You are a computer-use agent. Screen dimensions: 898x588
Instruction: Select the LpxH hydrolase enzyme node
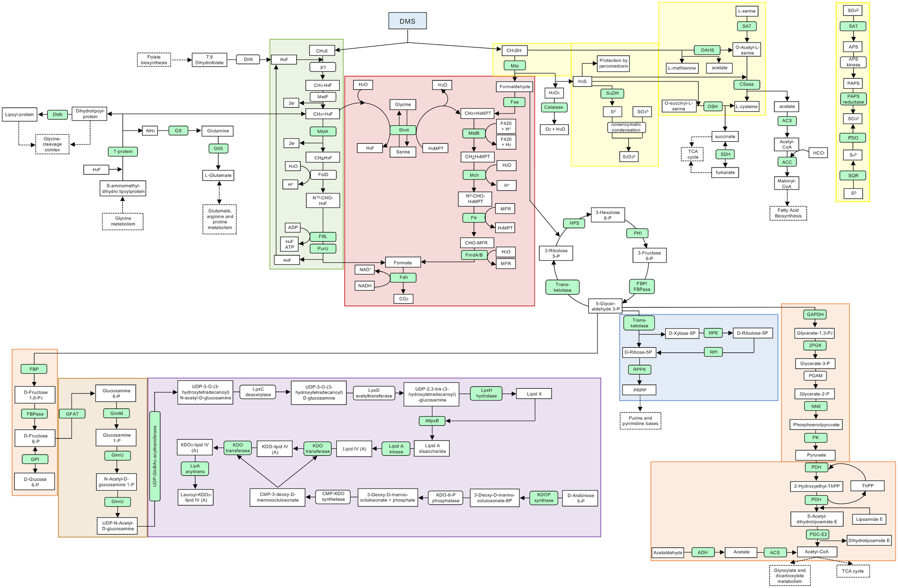click(486, 393)
